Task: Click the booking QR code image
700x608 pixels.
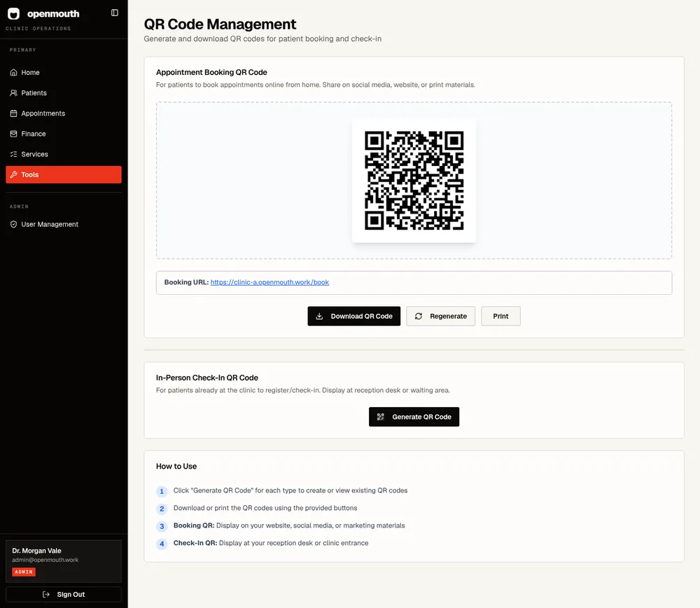Action: 414,181
